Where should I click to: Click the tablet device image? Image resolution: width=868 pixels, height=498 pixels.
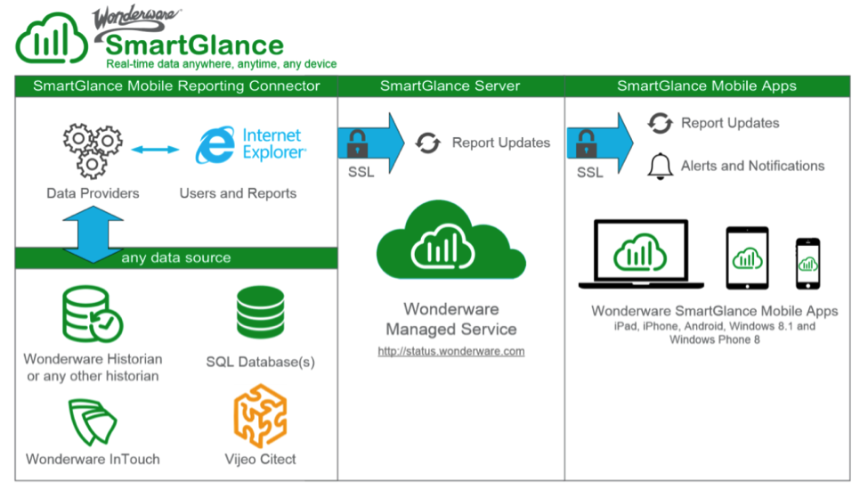pos(747,258)
